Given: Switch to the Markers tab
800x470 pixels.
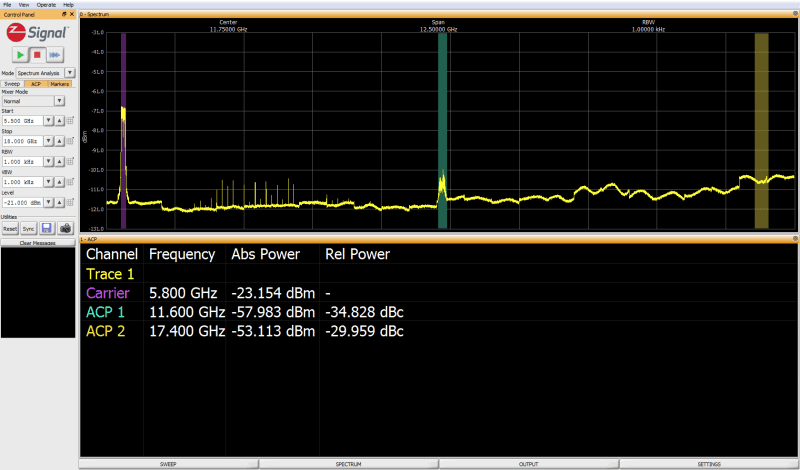Looking at the screenshot, I should point(60,84).
